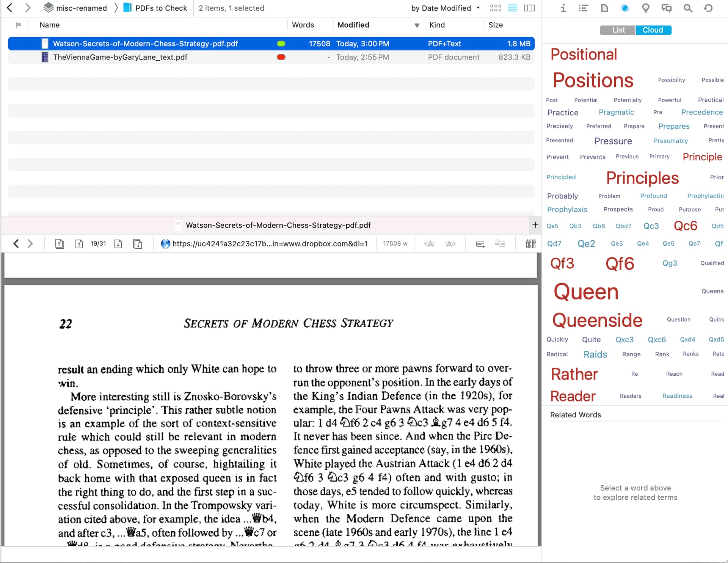Open the search inspector magnifier icon
This screenshot has width=728, height=563.
coord(688,8)
